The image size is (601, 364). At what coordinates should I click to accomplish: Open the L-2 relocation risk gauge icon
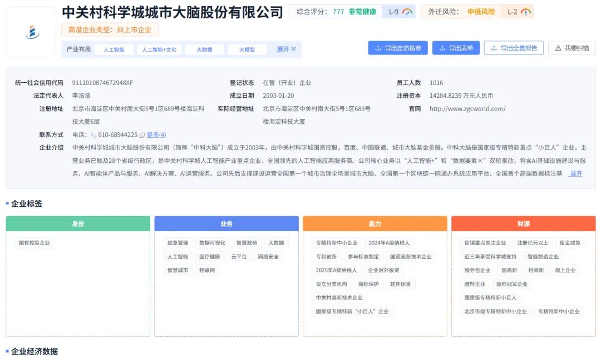click(526, 12)
